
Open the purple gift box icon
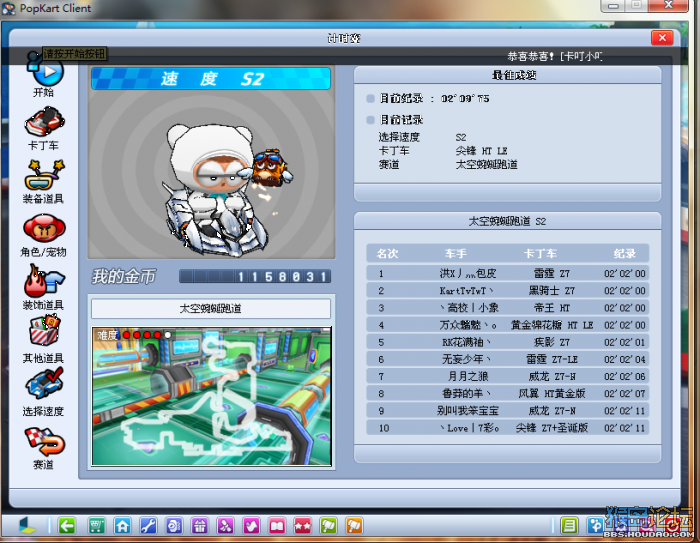tap(200, 526)
